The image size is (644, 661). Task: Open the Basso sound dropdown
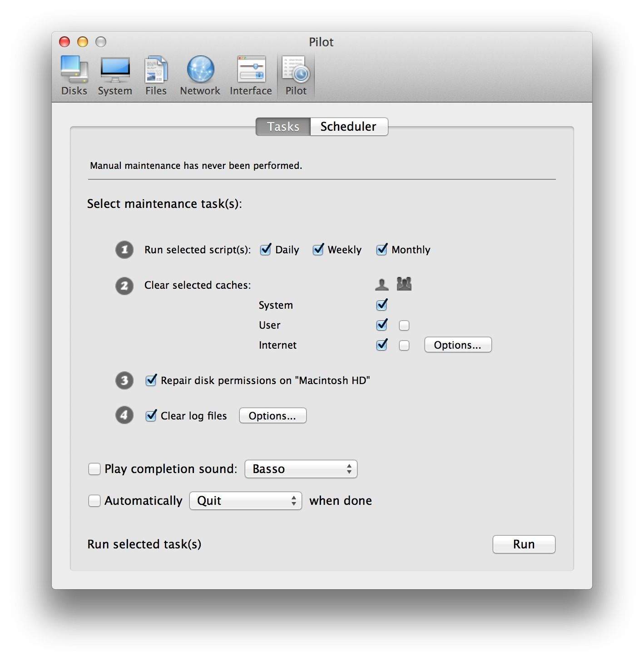coord(301,469)
